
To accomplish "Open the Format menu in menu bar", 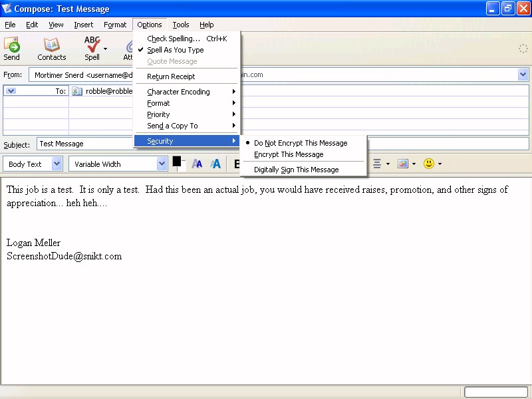I will (x=115, y=25).
